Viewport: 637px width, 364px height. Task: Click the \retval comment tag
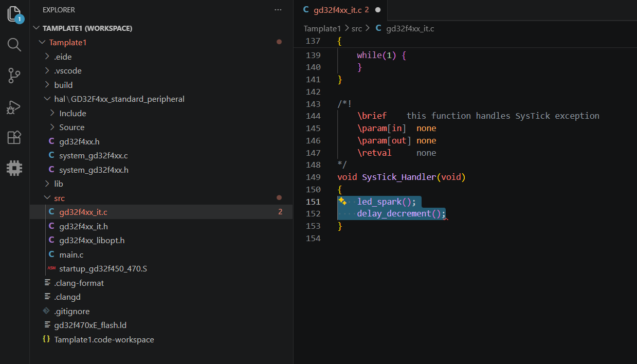point(374,153)
